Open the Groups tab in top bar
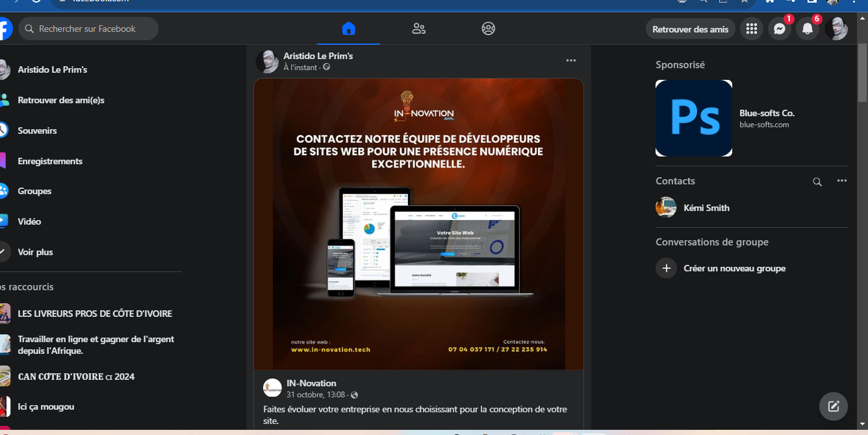Screen dimensions: 868x435 (x=488, y=29)
